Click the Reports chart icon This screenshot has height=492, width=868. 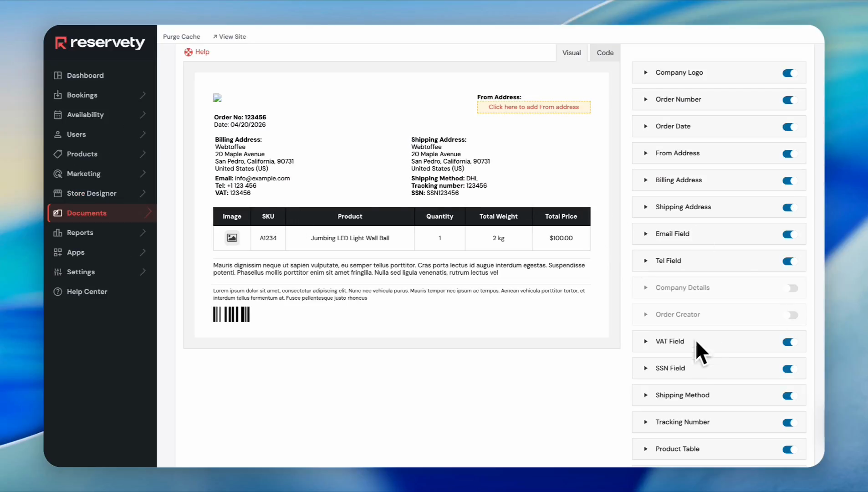(58, 233)
